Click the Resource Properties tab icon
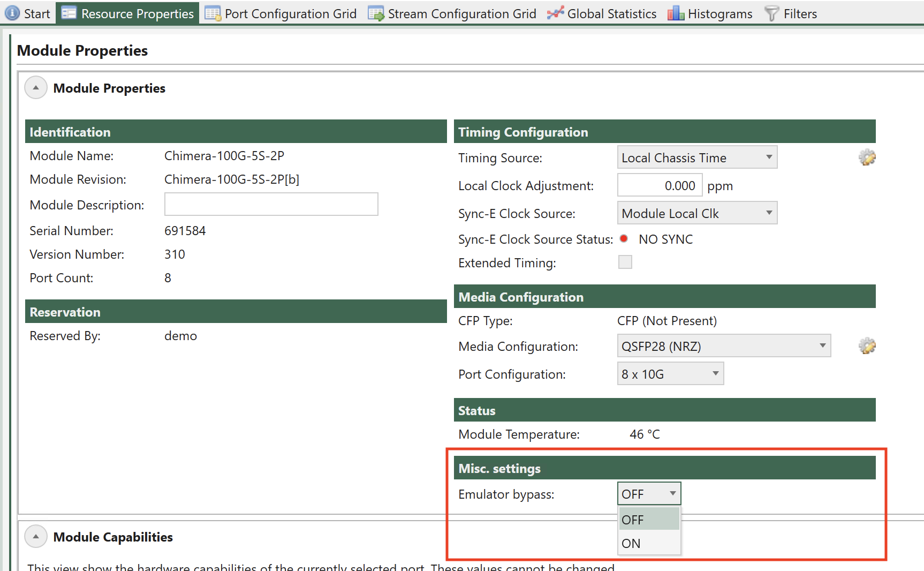 pyautogui.click(x=69, y=13)
